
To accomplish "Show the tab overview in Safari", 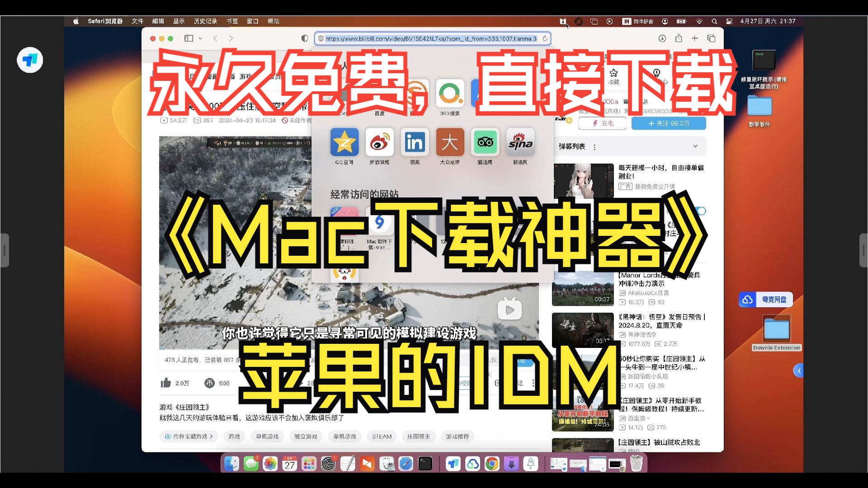I will 711,38.
